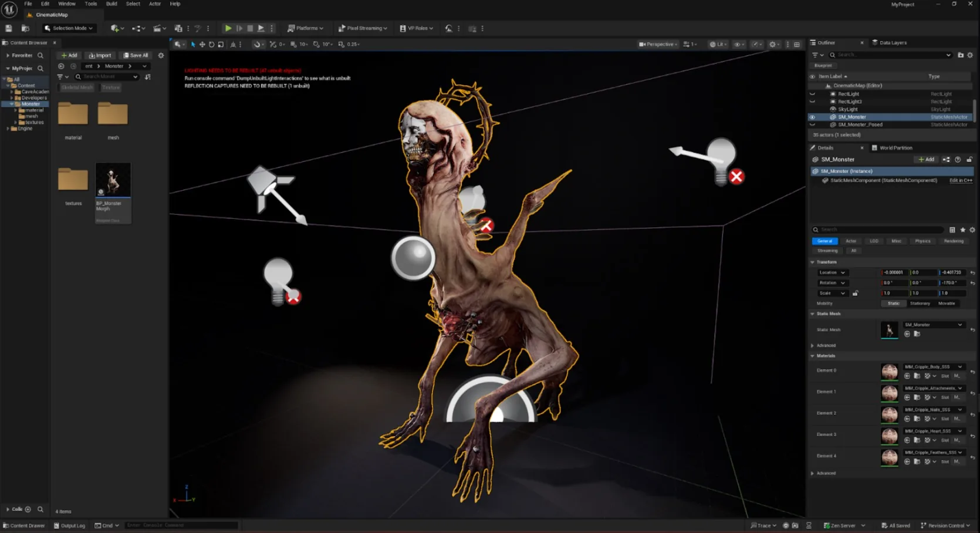Browse to SM_Monster static mesh asset icon
Viewport: 980px width, 533px height.
click(917, 334)
